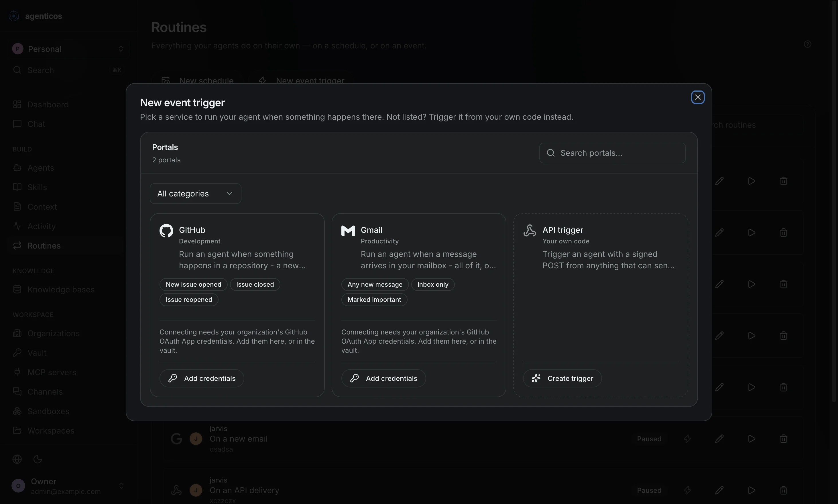
Task: Click the "On an API delivery" routine title
Action: pyautogui.click(x=244, y=491)
